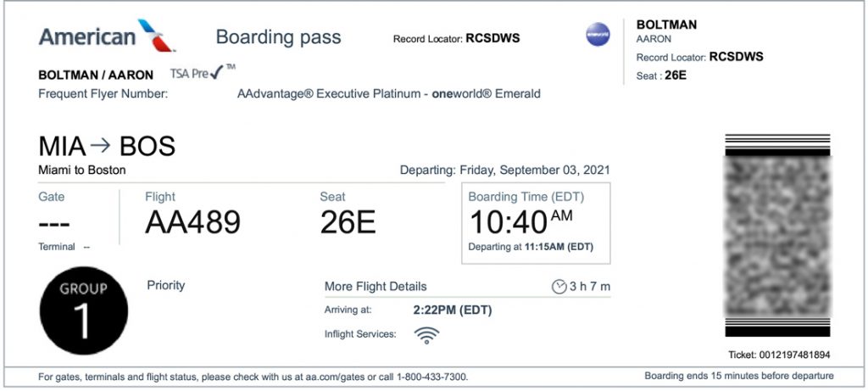Click the ticket number 0012197481894
Screen dimensions: 868x391
(796, 355)
